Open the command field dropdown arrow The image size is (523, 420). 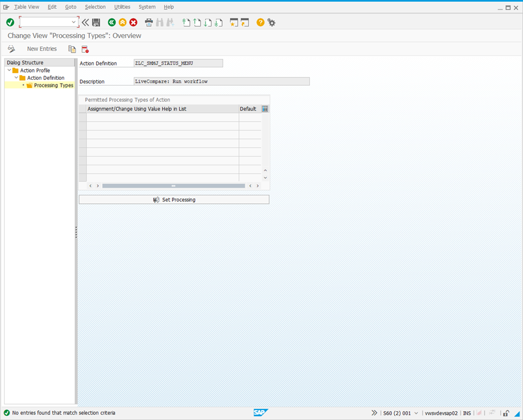point(74,22)
